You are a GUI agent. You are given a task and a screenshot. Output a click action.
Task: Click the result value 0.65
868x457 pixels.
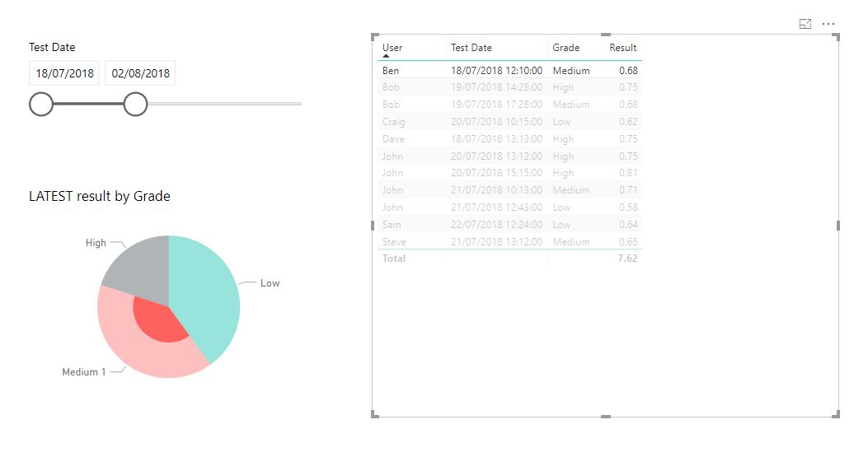click(628, 242)
